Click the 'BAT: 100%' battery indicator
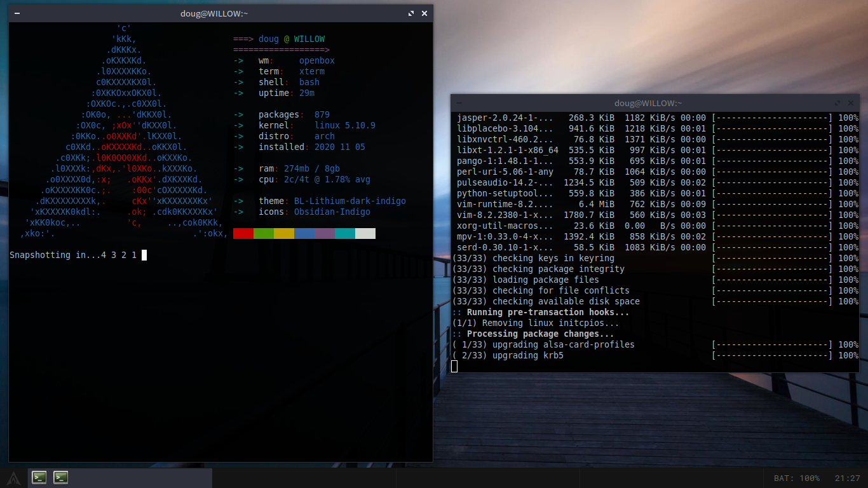 [x=796, y=478]
